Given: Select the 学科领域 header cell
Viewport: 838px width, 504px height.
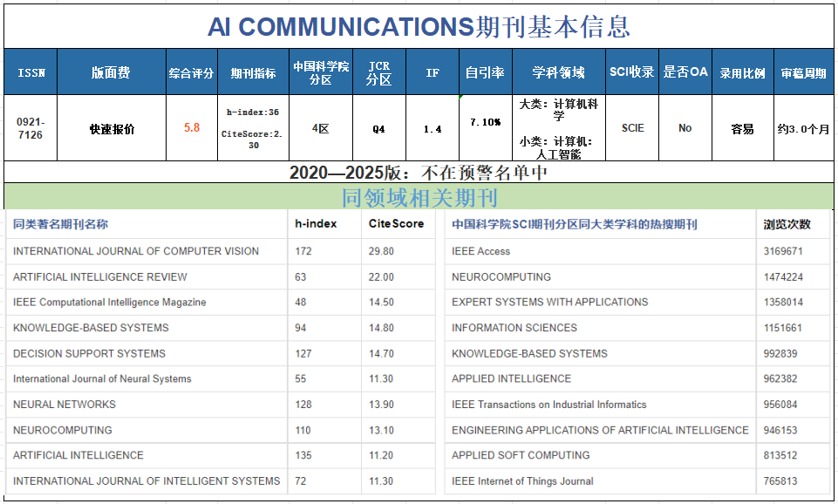Looking at the screenshot, I should click(x=558, y=72).
